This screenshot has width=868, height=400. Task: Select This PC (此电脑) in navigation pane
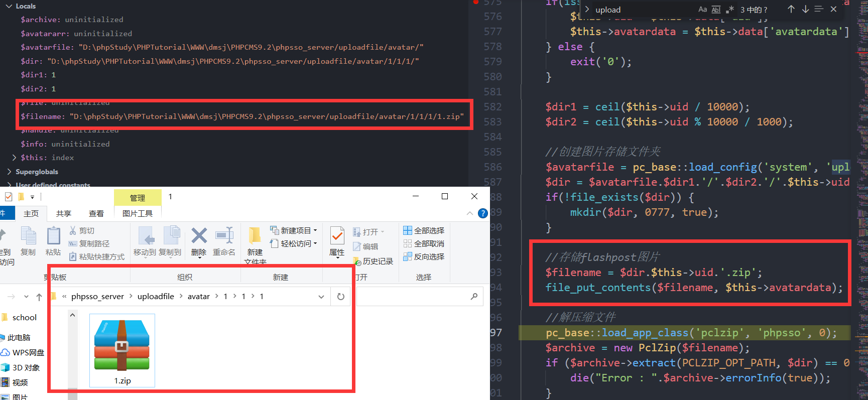pyautogui.click(x=19, y=337)
